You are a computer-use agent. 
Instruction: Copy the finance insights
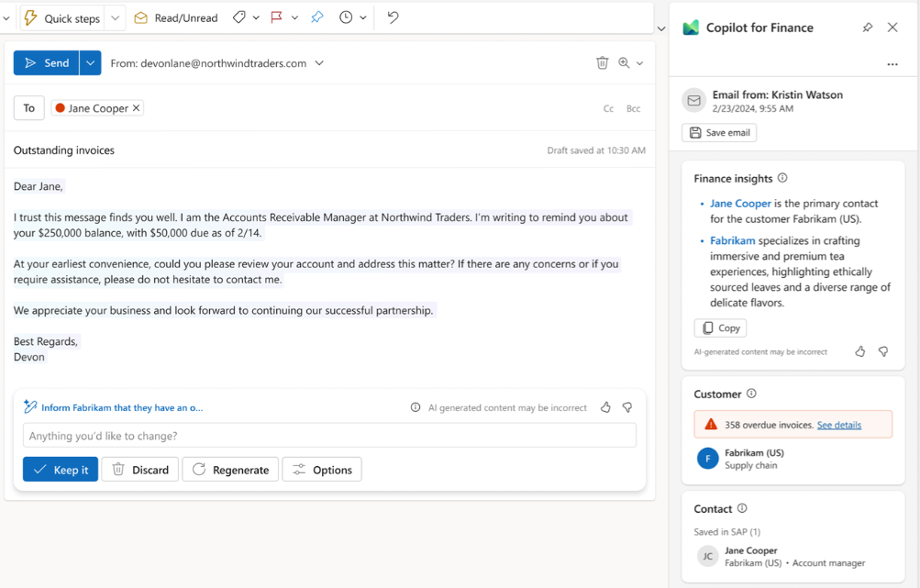click(x=720, y=328)
